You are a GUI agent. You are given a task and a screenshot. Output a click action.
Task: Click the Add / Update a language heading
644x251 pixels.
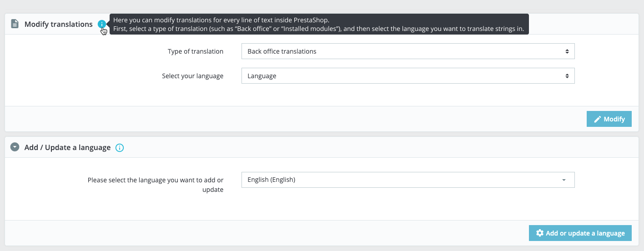[x=67, y=147]
